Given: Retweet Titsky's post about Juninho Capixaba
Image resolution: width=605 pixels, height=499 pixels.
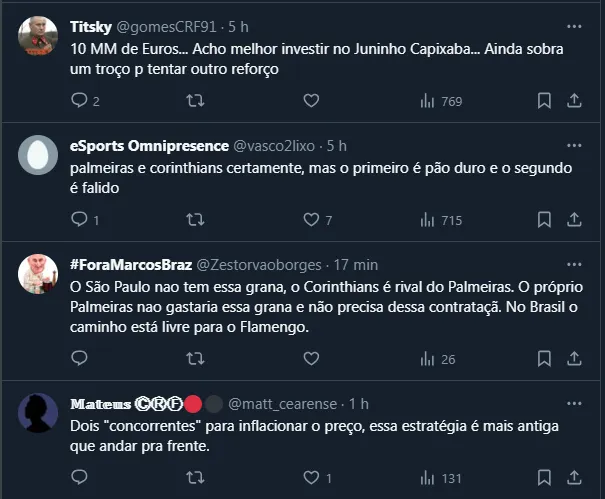Looking at the screenshot, I should 196,100.
